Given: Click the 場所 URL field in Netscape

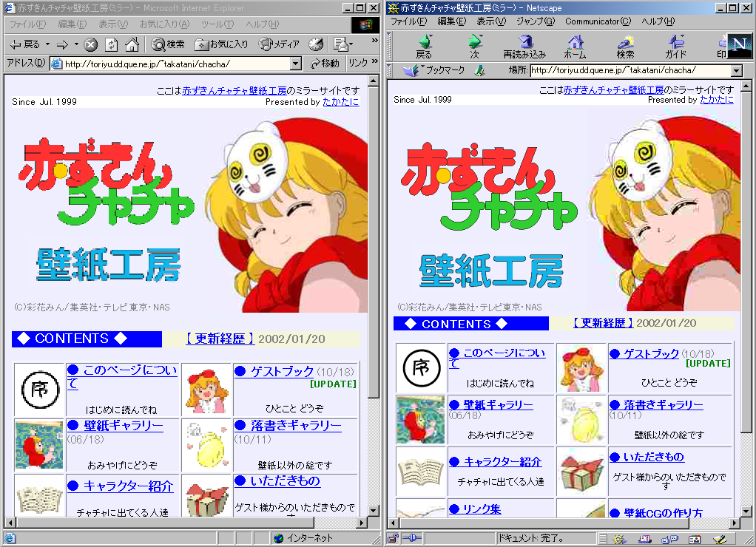Looking at the screenshot, I should point(636,71).
